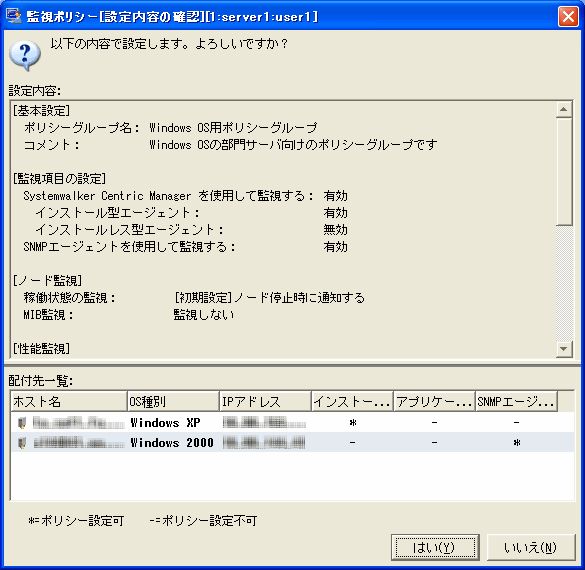Click the blurred host name in Windows 2000 row
This screenshot has height=570, width=585.
coord(79,443)
